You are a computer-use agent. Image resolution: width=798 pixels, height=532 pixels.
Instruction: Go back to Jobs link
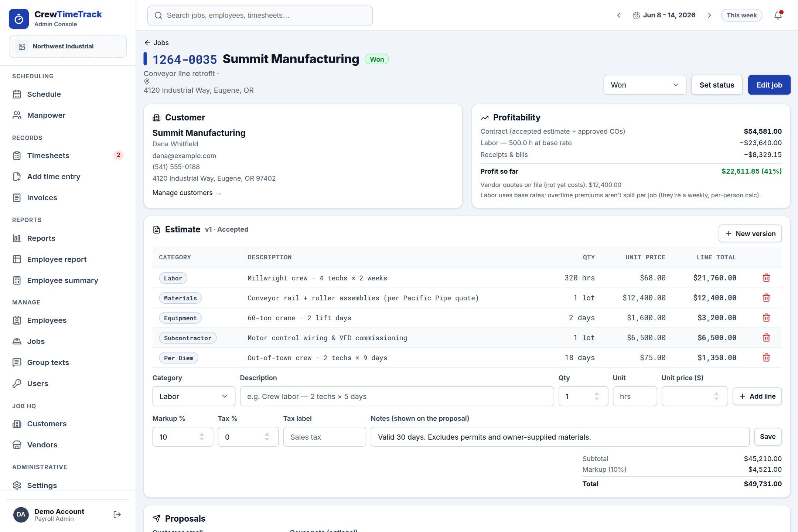[x=157, y=43]
